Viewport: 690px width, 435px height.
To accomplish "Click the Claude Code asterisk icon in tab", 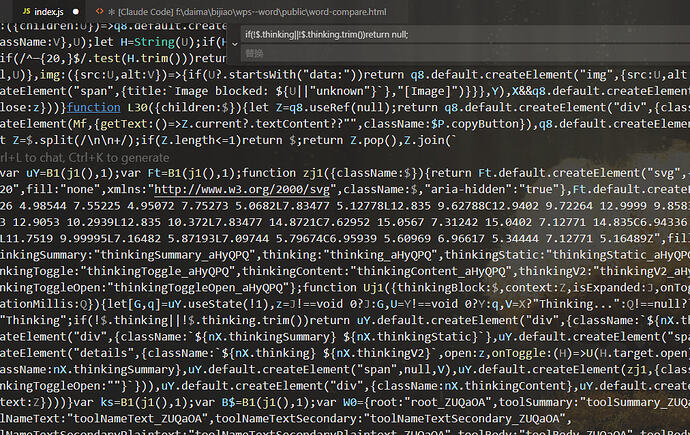I will click(x=111, y=12).
